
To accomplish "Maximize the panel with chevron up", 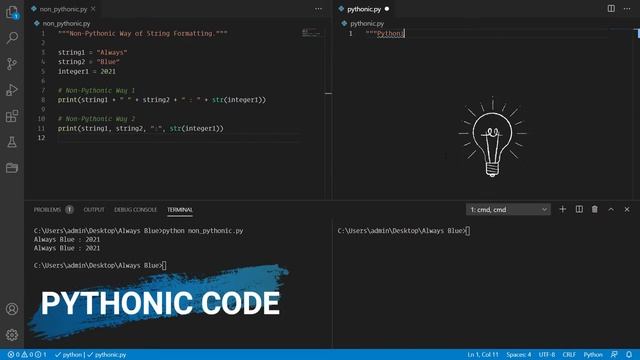I will tap(611, 209).
